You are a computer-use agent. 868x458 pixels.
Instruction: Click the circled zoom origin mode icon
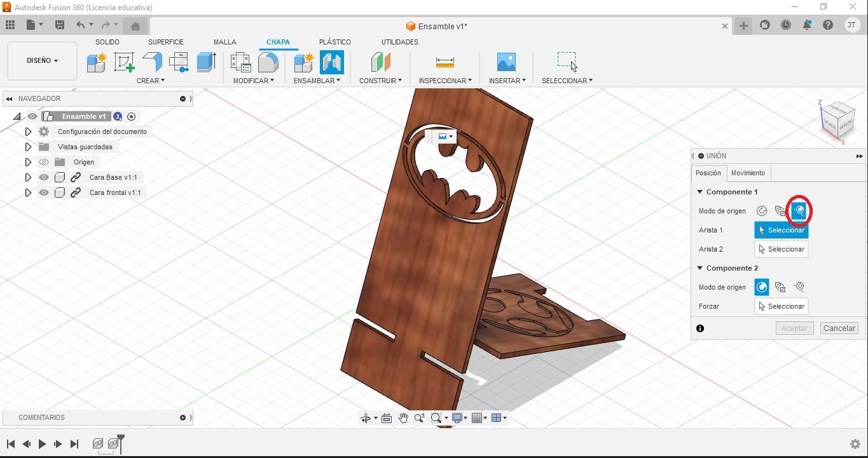(799, 210)
